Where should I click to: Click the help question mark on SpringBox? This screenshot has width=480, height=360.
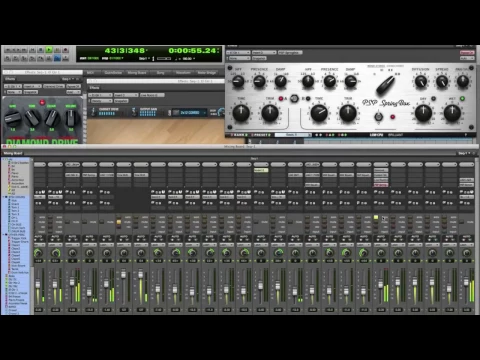point(466,135)
